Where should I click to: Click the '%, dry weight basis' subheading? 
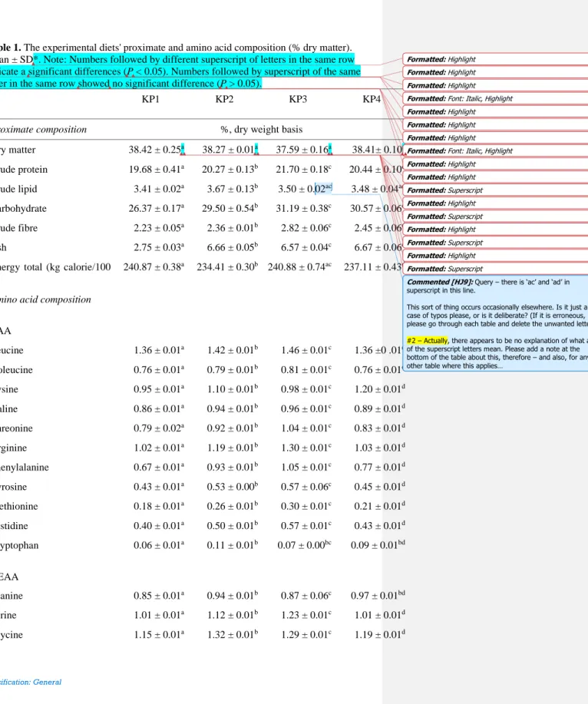[x=261, y=130]
